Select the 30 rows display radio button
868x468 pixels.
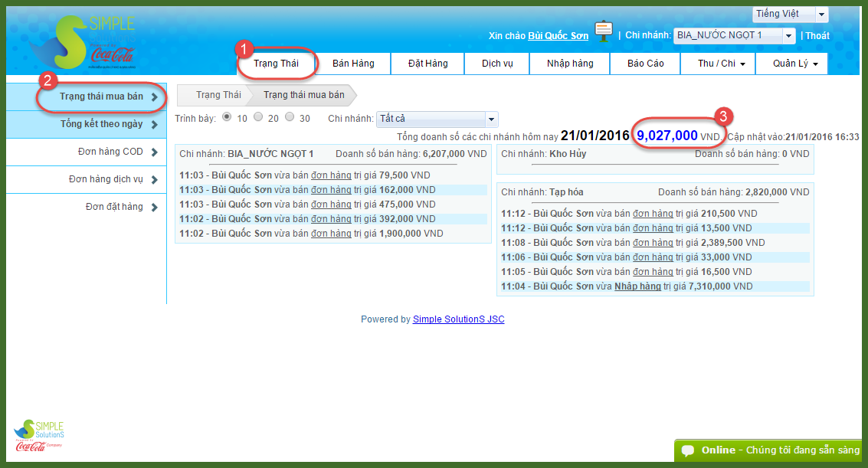point(290,118)
